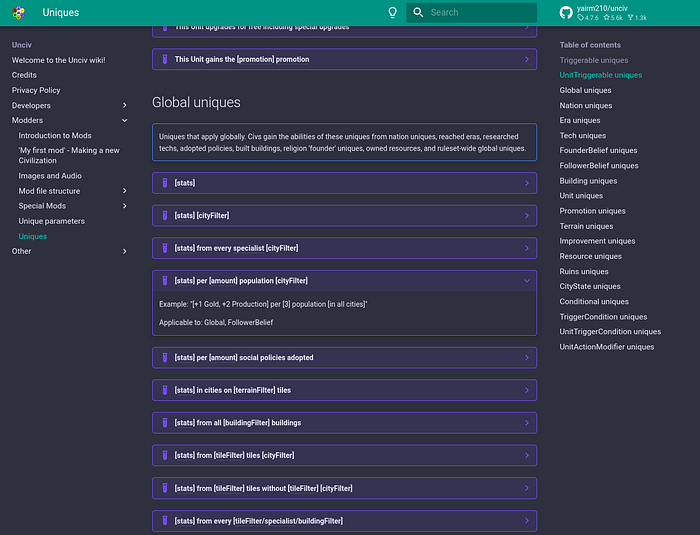Click the Unciv logo icon in header

19,13
